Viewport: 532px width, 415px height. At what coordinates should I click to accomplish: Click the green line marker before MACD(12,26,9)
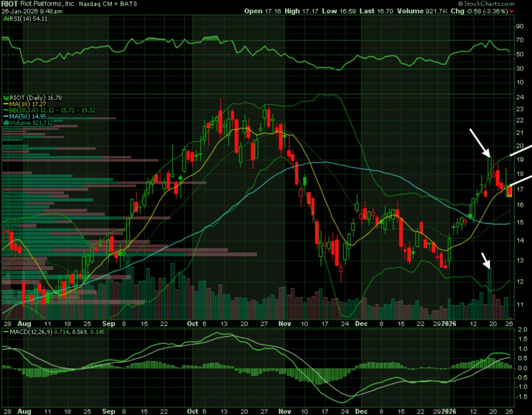click(x=5, y=332)
